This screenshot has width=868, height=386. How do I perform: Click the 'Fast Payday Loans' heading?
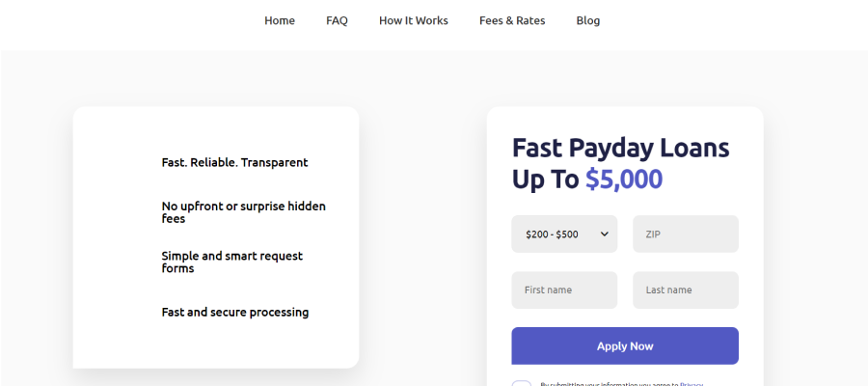point(620,148)
